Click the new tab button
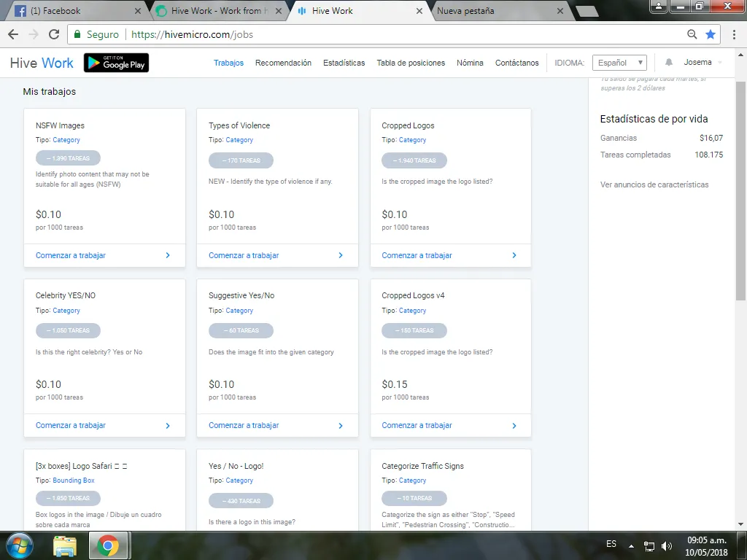The width and height of the screenshot is (747, 560). pos(587,11)
